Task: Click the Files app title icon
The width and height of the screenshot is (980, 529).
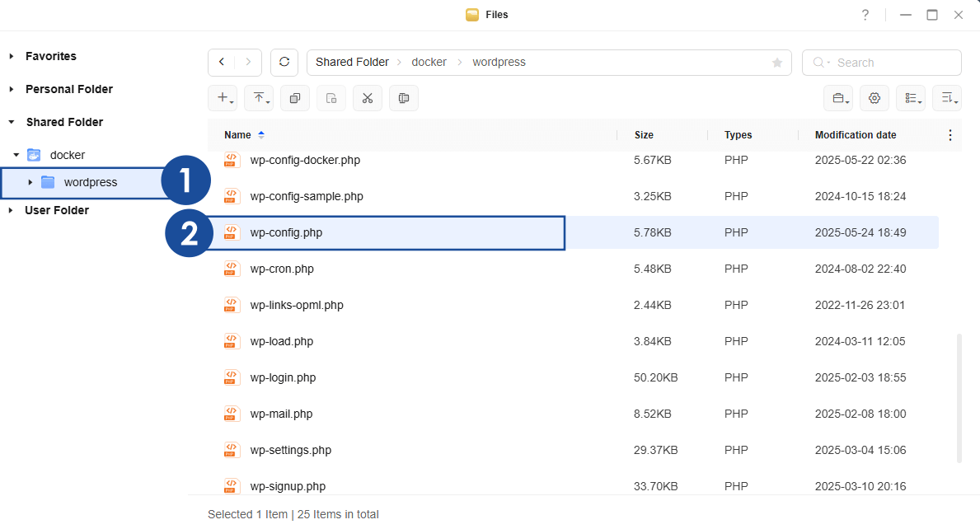Action: coord(472,15)
